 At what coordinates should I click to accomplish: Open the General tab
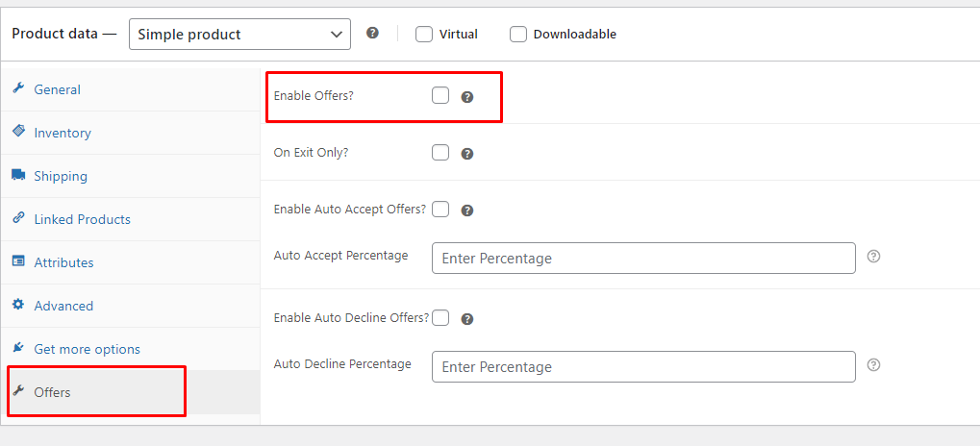click(130, 89)
